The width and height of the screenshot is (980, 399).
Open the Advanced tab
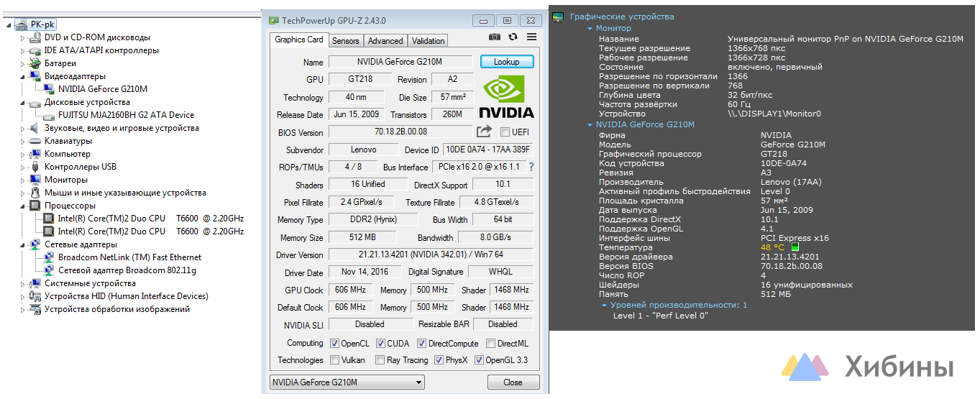[386, 41]
